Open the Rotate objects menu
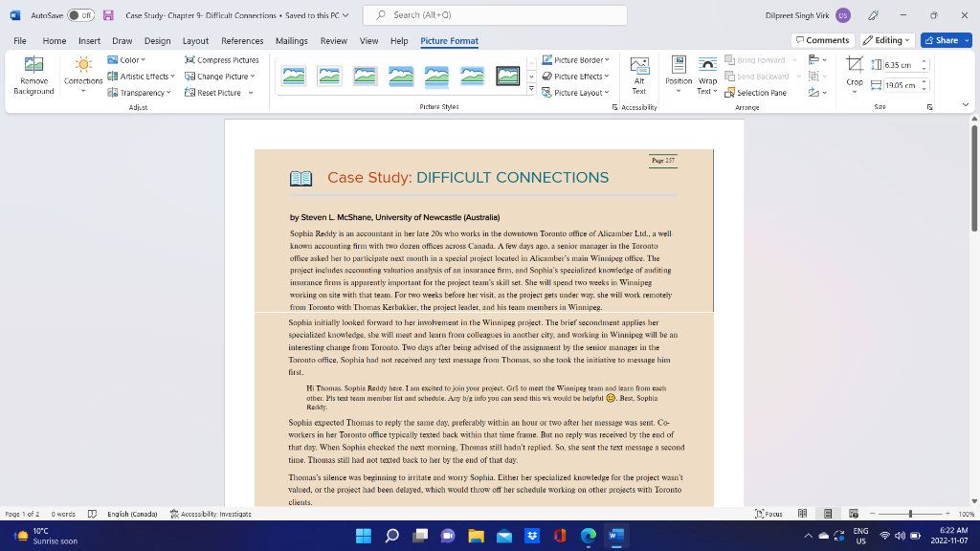 tap(817, 93)
